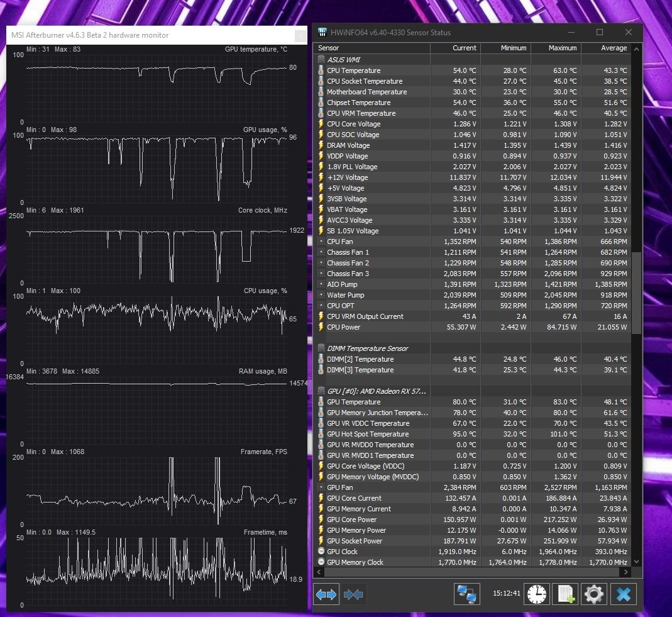The image size is (672, 617).
Task: Click the "Framerate, FPS" label in Afterburner
Action: (263, 452)
